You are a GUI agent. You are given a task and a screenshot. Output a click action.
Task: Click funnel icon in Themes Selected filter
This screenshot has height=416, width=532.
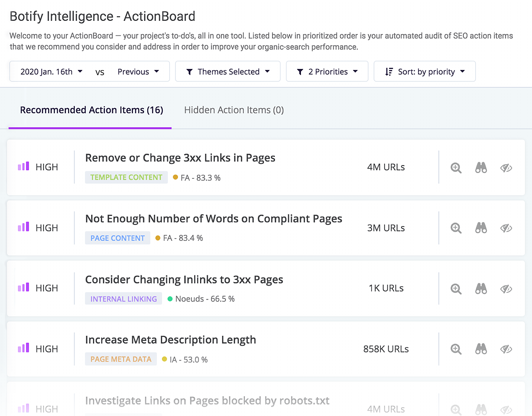tap(190, 72)
